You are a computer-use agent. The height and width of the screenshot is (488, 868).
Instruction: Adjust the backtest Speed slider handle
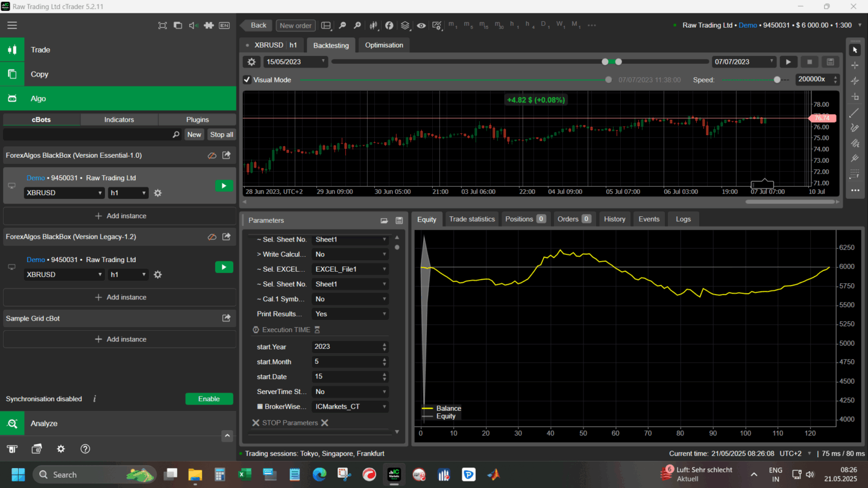777,80
